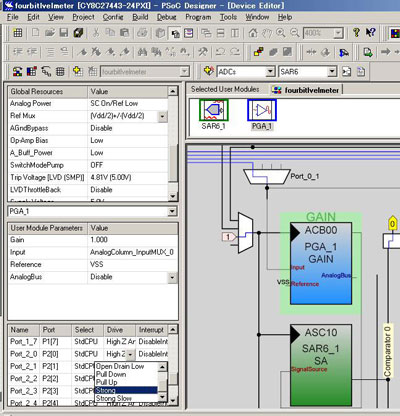The height and width of the screenshot is (416, 400).
Task: Open the Debug menu
Action: pos(166,17)
